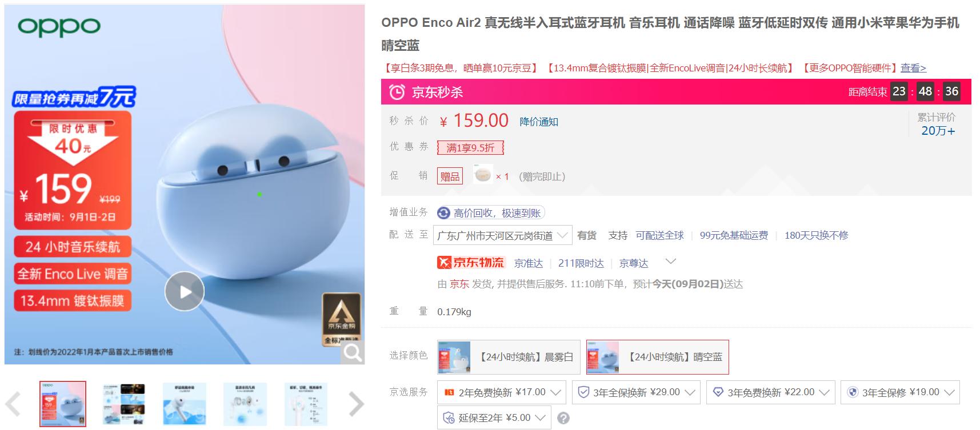
Task: Click the magnifier zoom icon on product image
Action: [x=352, y=353]
